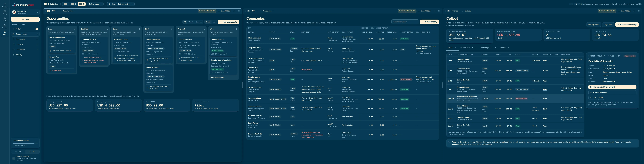Select the CRM icon in the left rail
Viewport: 644px width, 164px height.
[x=5, y=33]
